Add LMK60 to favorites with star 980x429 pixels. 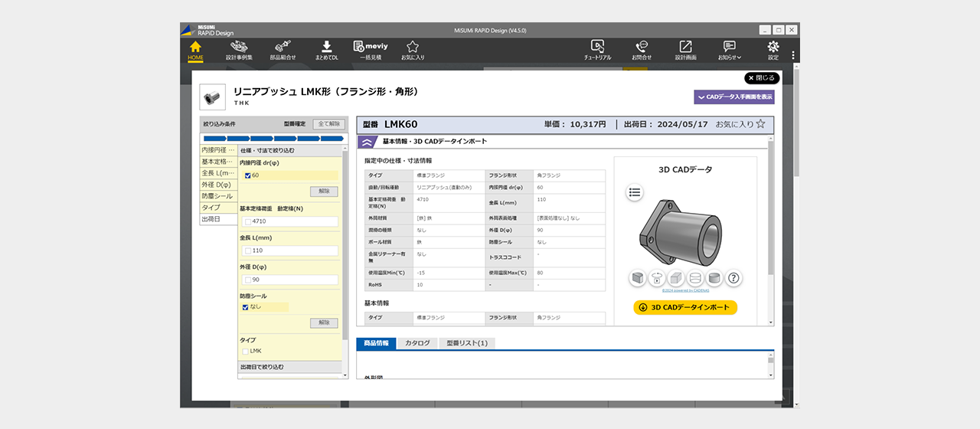click(x=760, y=124)
